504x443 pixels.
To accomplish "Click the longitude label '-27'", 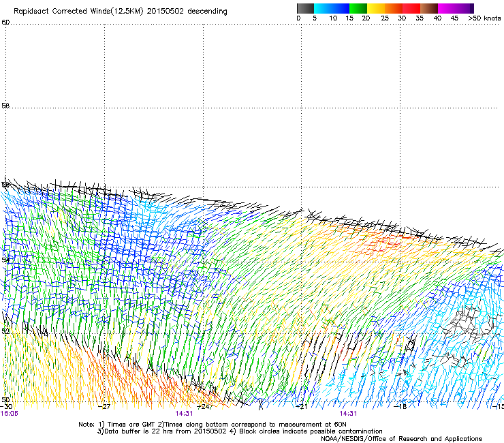I will click(x=104, y=407).
